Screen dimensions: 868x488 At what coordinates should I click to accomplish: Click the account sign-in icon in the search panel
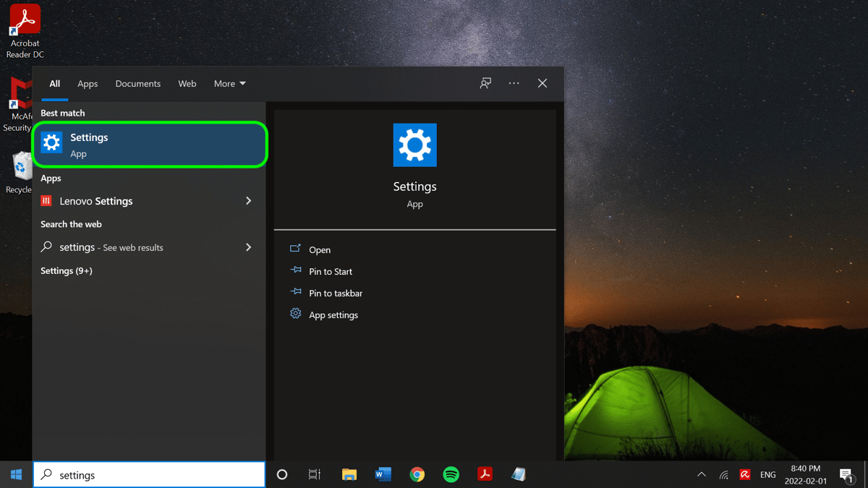485,83
